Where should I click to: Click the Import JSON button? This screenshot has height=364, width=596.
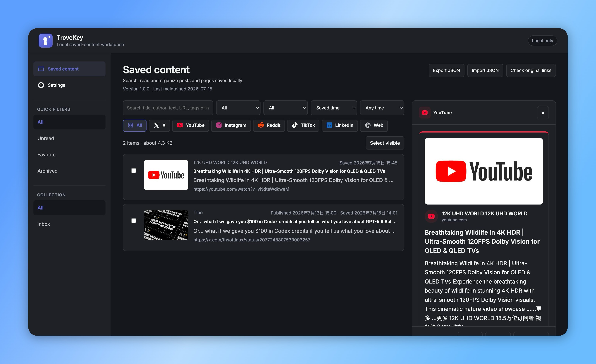click(485, 70)
